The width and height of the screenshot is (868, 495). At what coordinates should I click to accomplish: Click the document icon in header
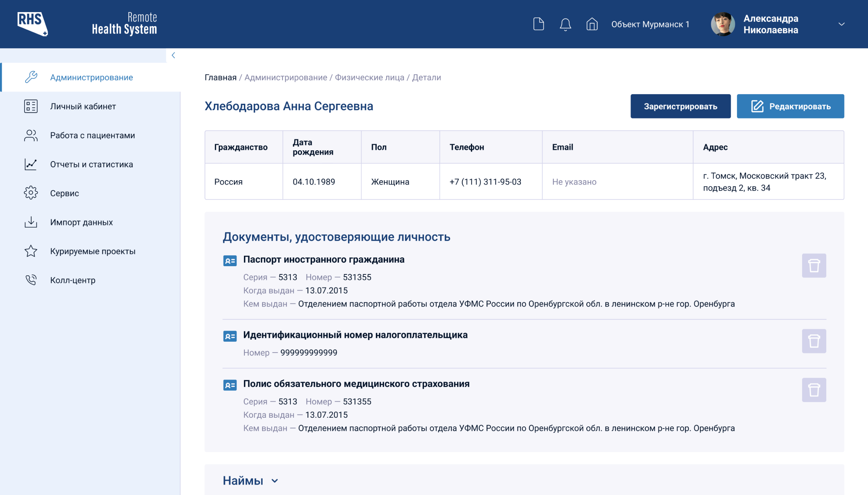tap(539, 24)
